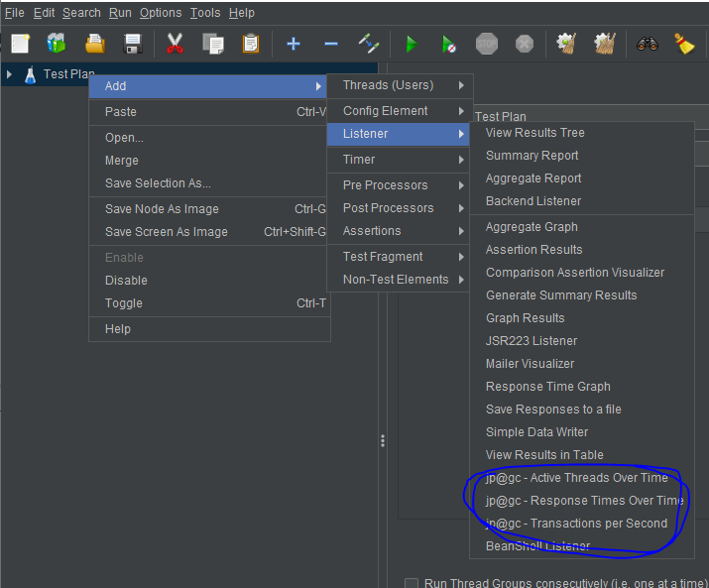Choose Toggle from context menu
Screen dimensions: 709x588
[x=208, y=303]
